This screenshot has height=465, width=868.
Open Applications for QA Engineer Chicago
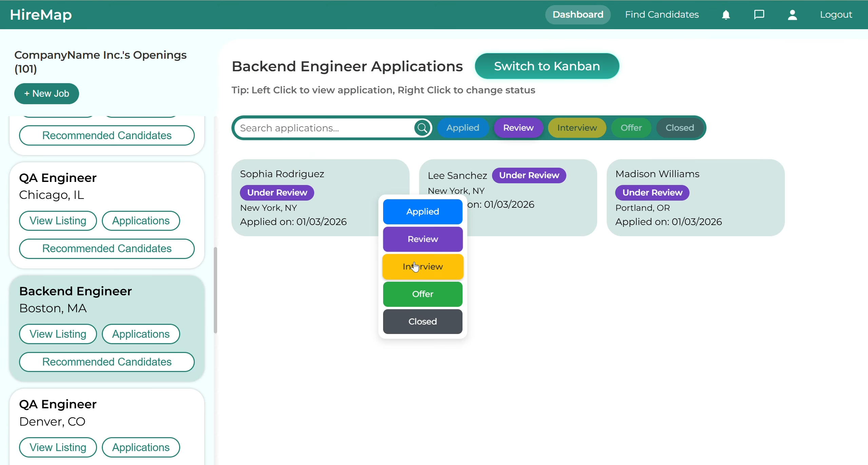click(x=141, y=221)
